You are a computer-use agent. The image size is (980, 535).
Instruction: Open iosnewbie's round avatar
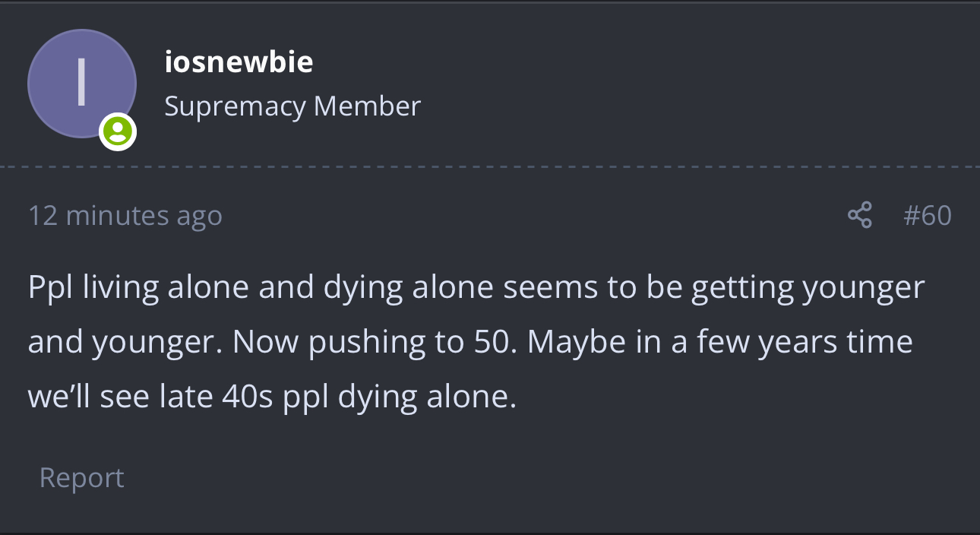81,84
